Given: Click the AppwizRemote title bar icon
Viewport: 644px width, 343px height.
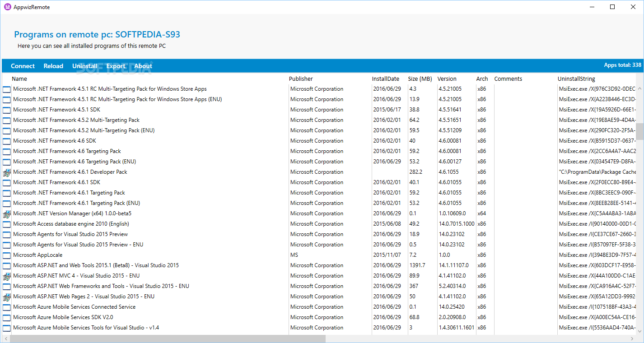Looking at the screenshot, I should pyautogui.click(x=7, y=7).
